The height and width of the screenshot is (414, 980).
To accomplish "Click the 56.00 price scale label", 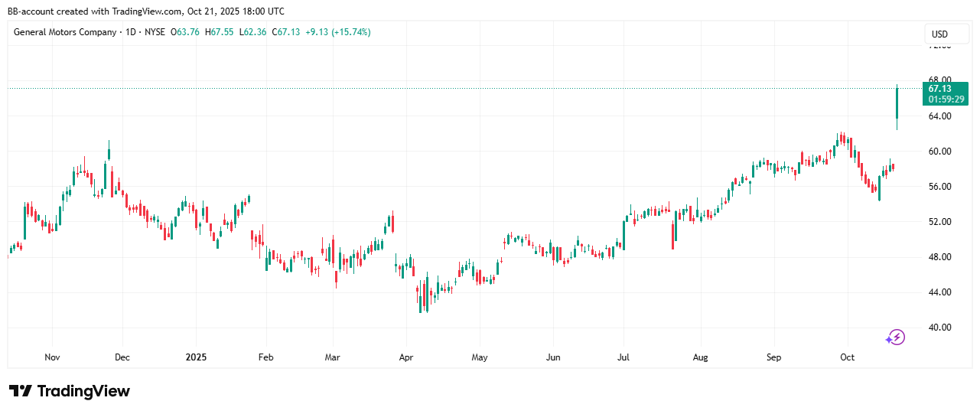I will coord(940,187).
